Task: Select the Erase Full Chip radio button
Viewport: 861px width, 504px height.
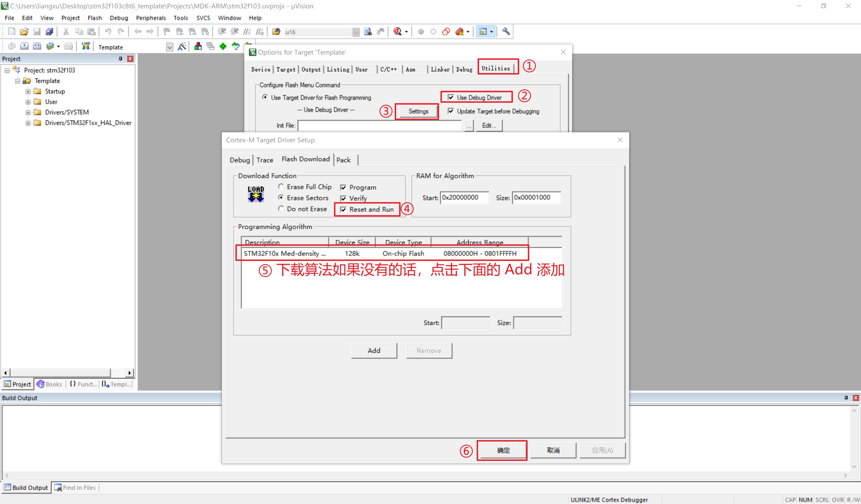Action: click(x=281, y=187)
